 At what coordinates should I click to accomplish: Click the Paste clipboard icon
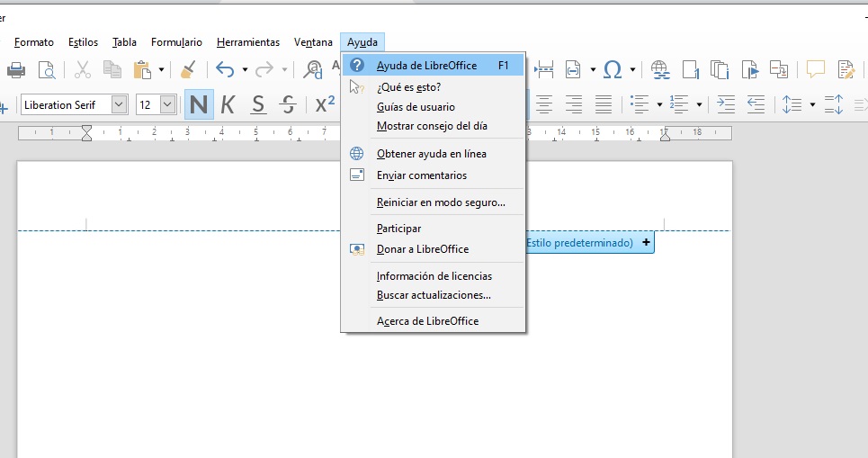[x=142, y=70]
